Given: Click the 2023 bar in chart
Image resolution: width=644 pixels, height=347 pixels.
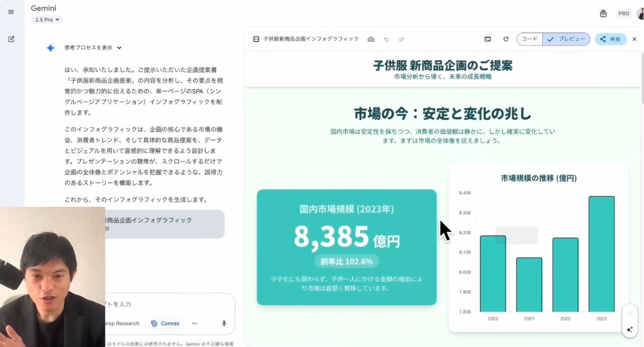Looking at the screenshot, I should 601,254.
